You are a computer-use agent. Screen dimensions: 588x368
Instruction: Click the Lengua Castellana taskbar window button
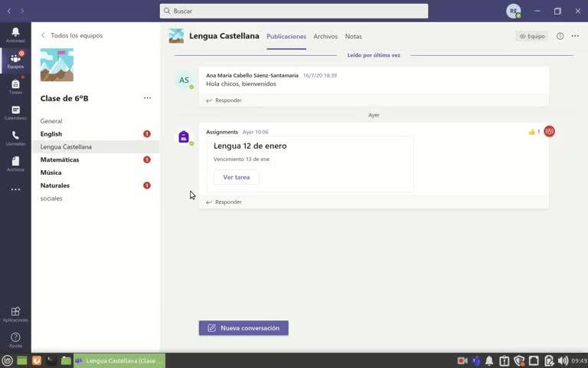(119, 361)
